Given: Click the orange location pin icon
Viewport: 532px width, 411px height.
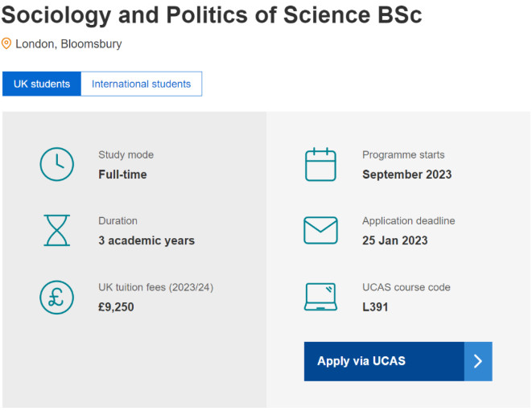Looking at the screenshot, I should click(6, 43).
